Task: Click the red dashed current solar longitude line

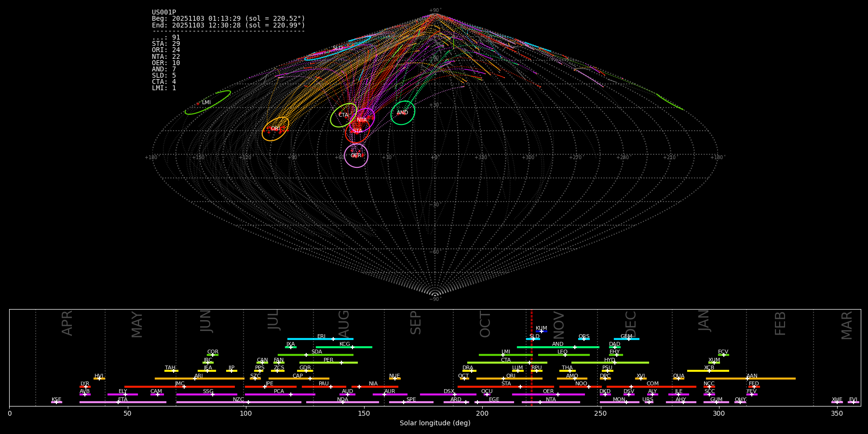Action: coord(531,357)
